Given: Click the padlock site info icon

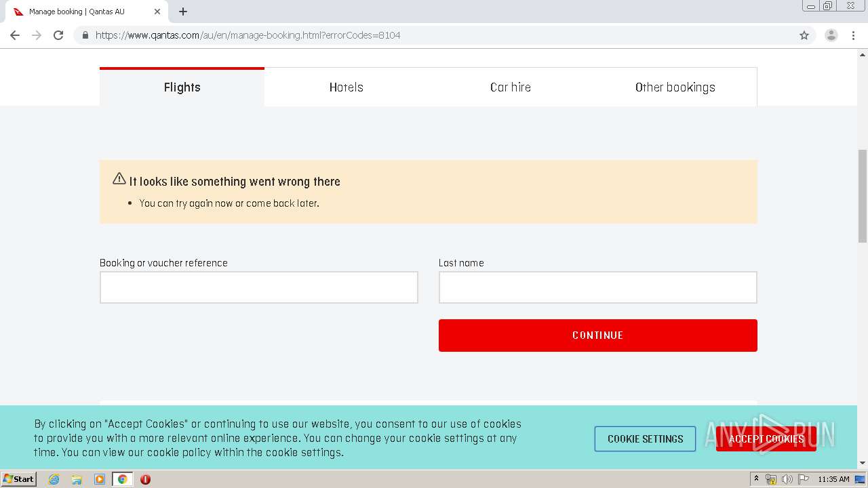Looking at the screenshot, I should (x=85, y=35).
